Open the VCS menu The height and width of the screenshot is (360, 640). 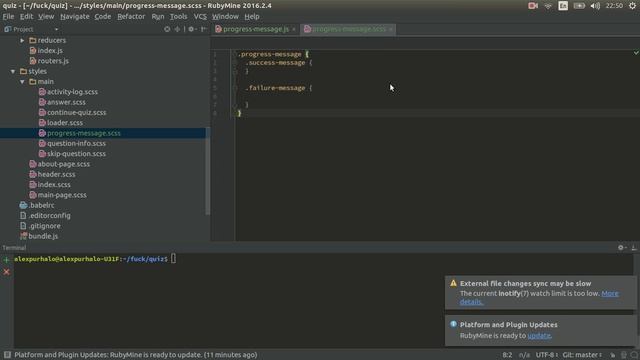click(x=200, y=17)
